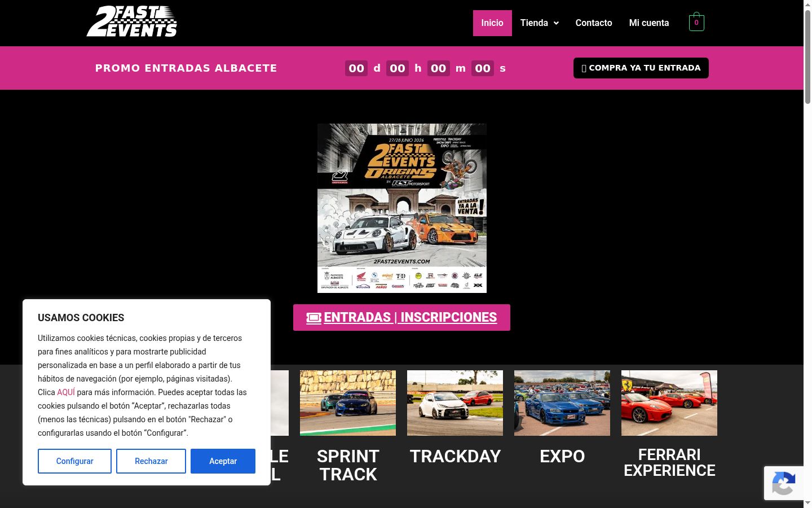812x508 pixels.
Task: Open the Ferrari Experience thumbnail image
Action: pos(669,403)
